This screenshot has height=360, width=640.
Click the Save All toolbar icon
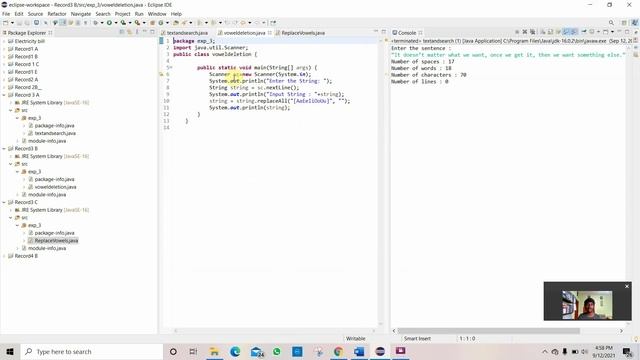point(27,23)
